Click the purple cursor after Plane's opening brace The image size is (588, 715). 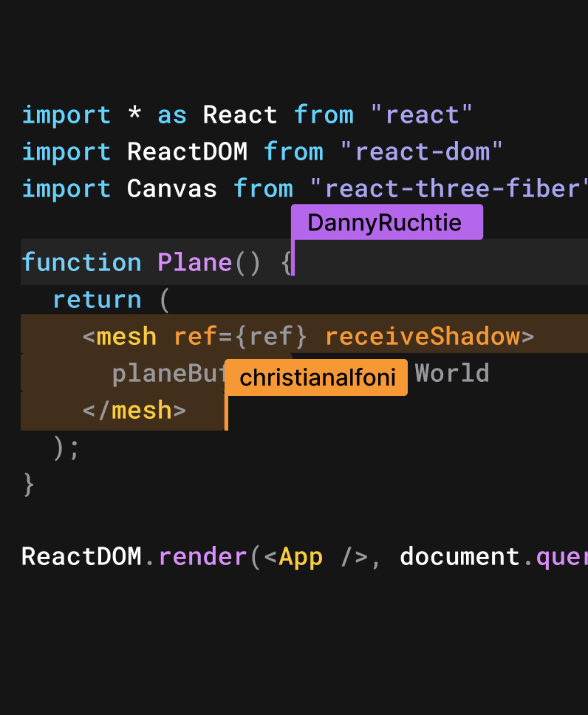[x=293, y=261]
